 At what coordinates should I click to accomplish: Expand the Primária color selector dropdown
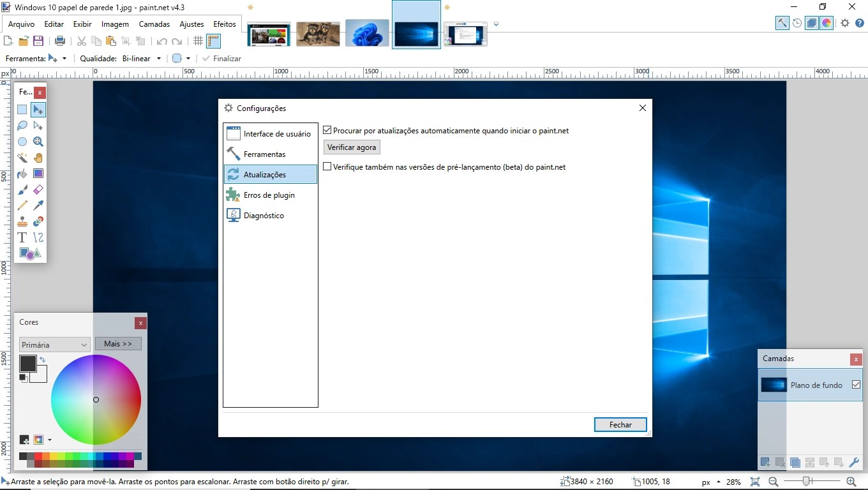point(54,344)
